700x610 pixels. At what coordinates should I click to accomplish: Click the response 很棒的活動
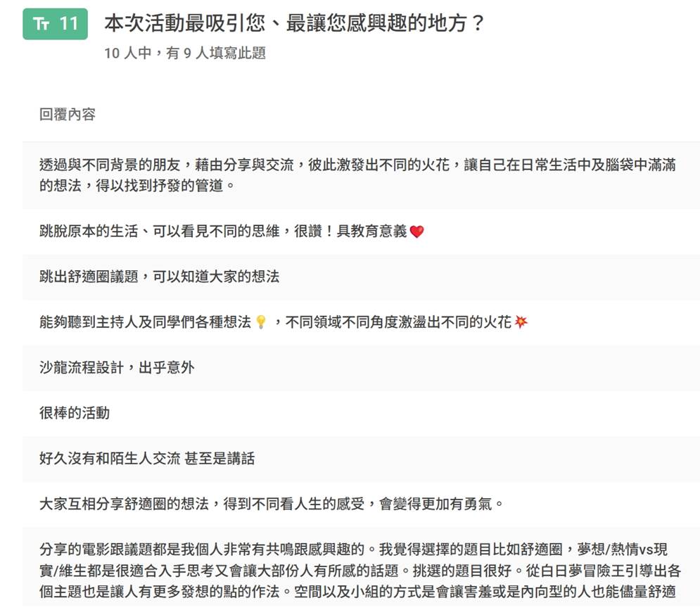coord(74,413)
